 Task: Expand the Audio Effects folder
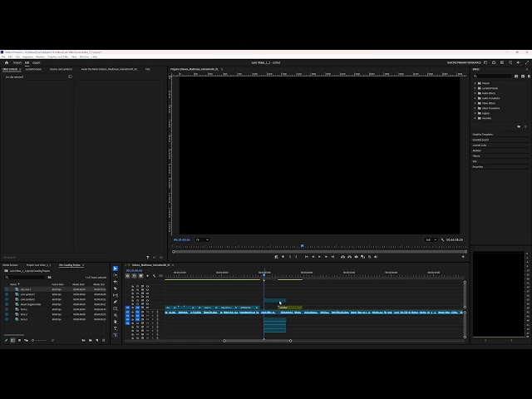(475, 93)
